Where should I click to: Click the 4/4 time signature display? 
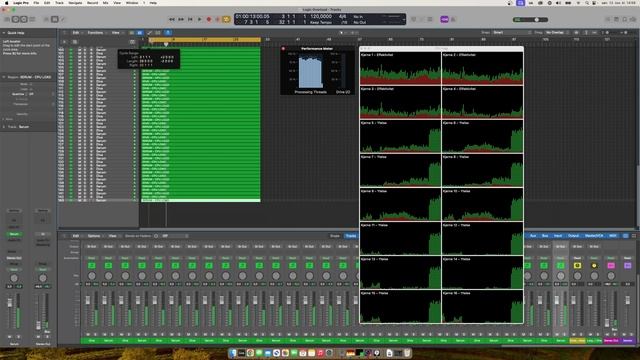point(342,16)
